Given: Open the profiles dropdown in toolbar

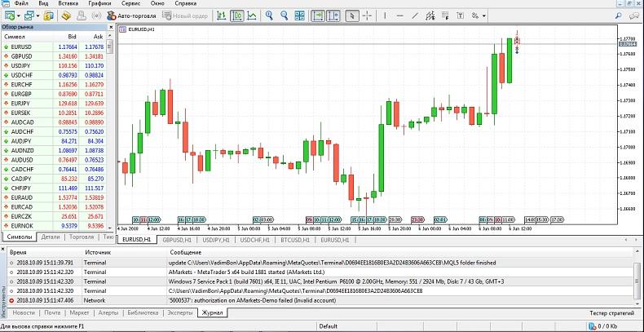Looking at the screenshot, I should 38,15.
